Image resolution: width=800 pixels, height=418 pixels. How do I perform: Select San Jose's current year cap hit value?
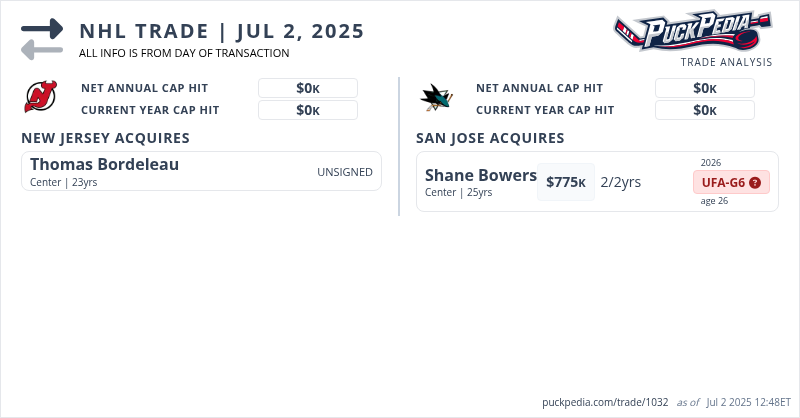[x=705, y=110]
